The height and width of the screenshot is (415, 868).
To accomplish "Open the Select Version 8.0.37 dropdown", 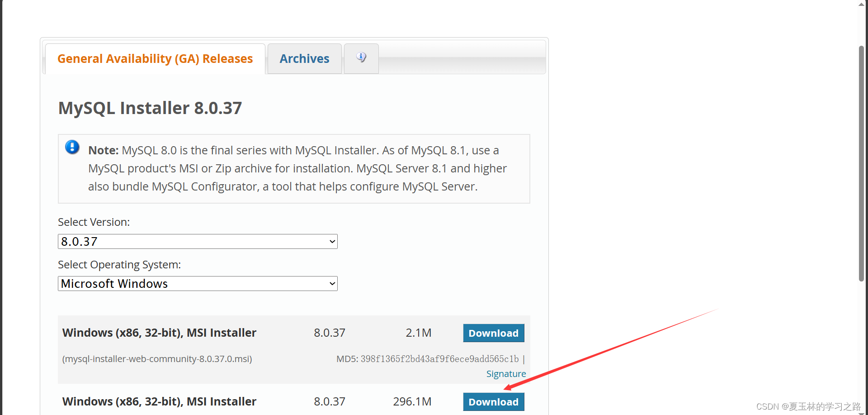I will coord(198,241).
